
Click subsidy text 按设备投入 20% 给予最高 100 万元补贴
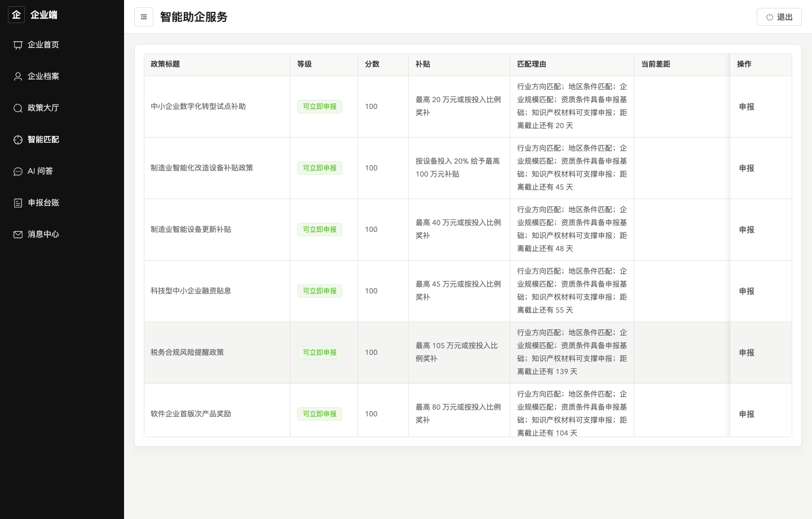458,168
